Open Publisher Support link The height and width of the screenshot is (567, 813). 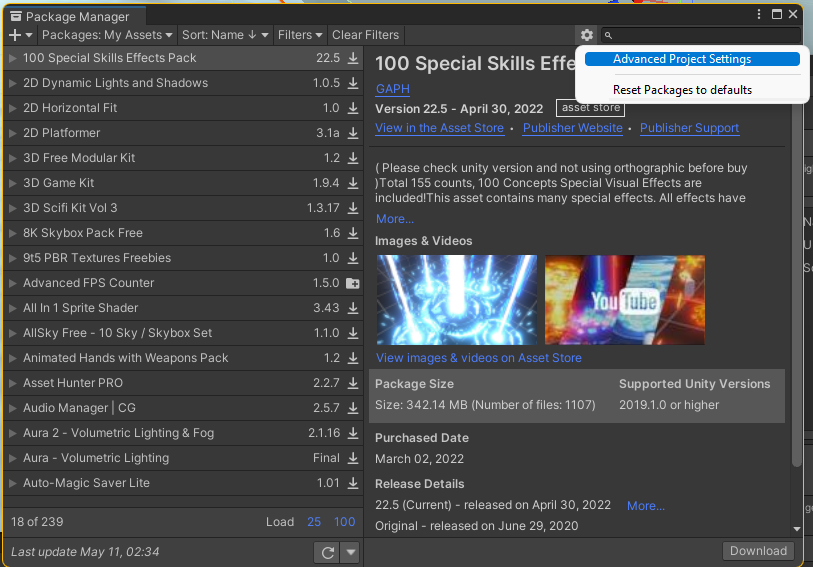(689, 128)
